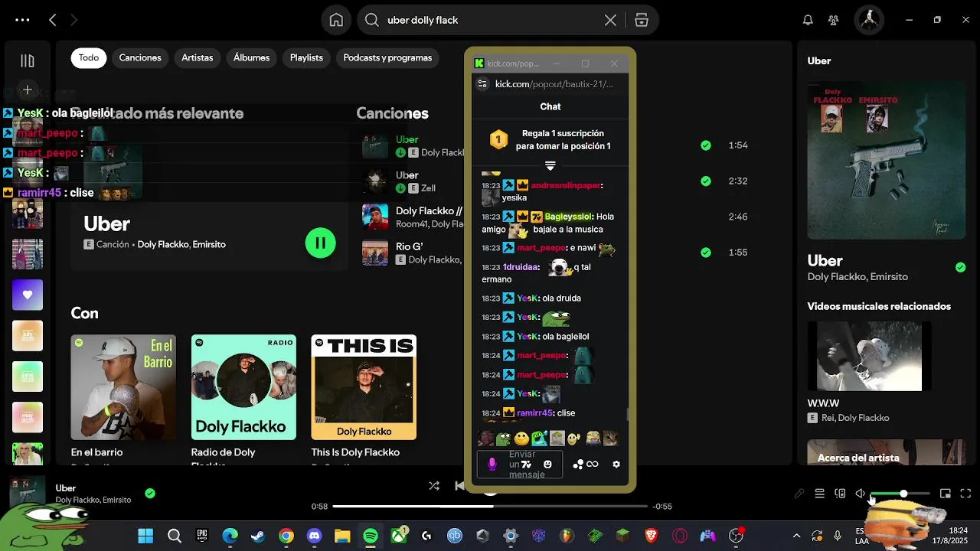Viewport: 980px width, 551px height.
Task: Select the Artistas filter chip
Action: [x=198, y=57]
